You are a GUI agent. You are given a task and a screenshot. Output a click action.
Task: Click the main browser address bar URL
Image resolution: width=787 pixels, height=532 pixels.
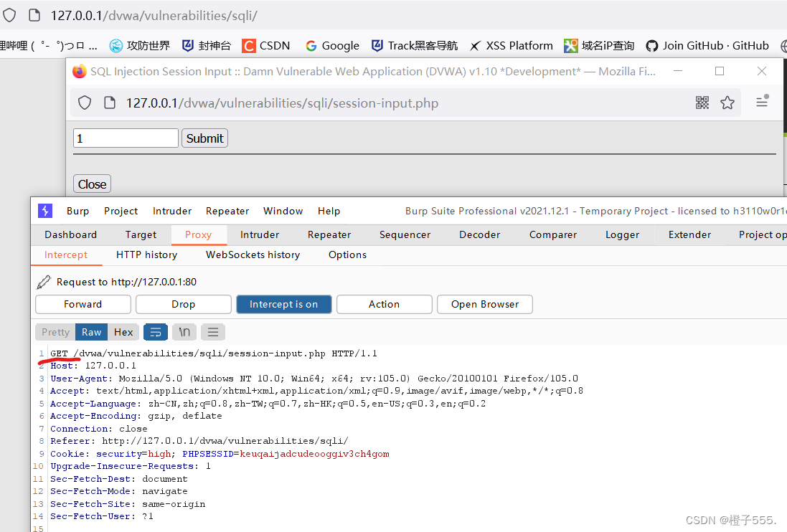click(154, 16)
